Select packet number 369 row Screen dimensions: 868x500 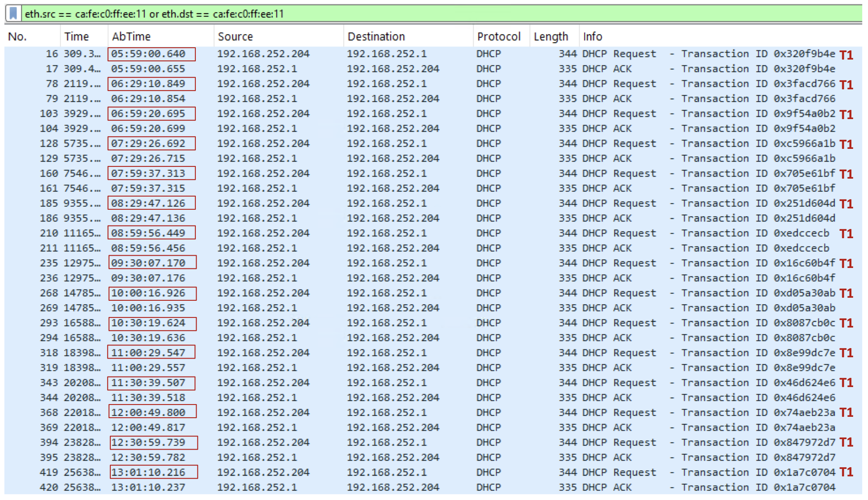(x=433, y=427)
